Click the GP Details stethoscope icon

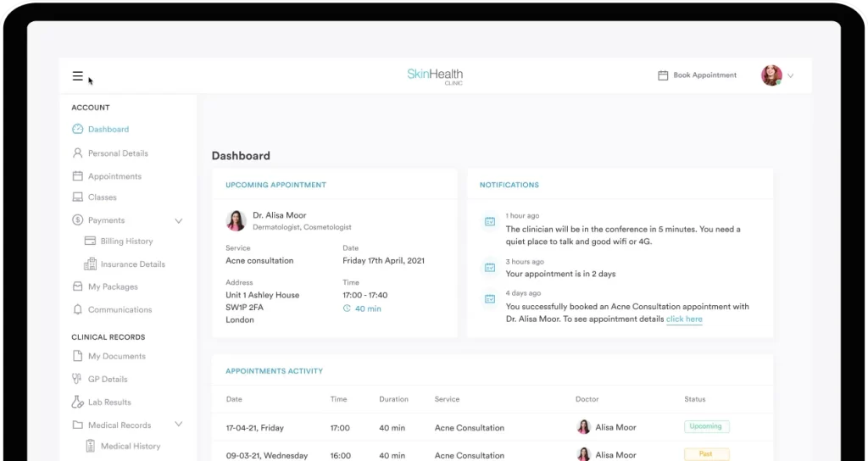(x=78, y=380)
